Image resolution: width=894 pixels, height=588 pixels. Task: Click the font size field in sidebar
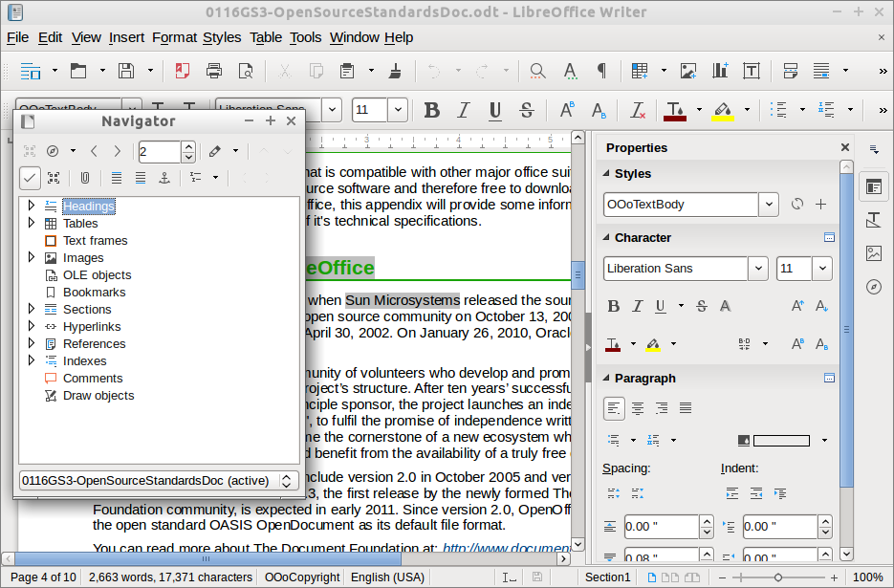[794, 269]
